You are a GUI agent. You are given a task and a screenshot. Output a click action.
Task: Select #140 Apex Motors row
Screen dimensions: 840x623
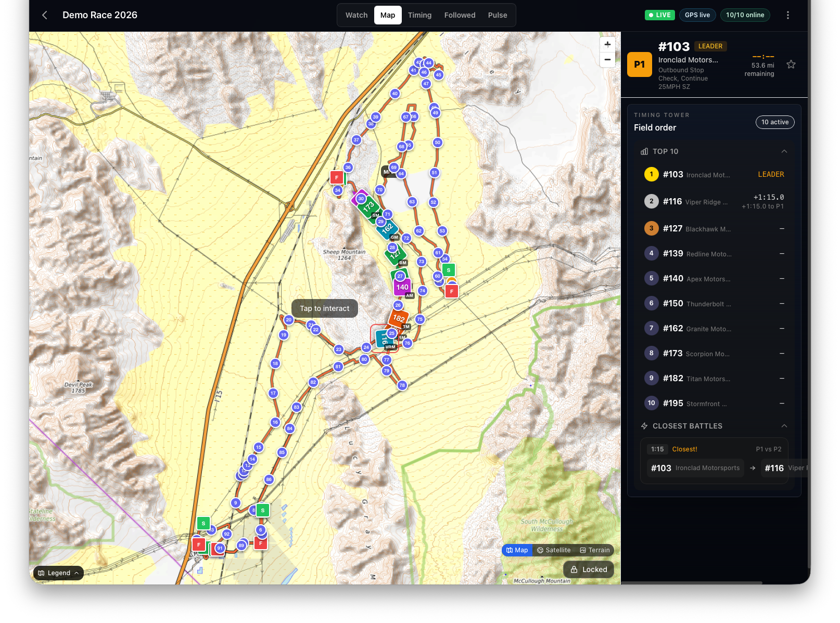coord(714,278)
